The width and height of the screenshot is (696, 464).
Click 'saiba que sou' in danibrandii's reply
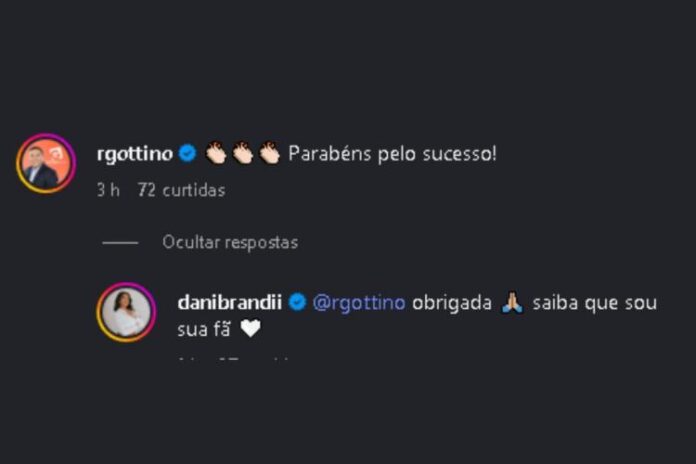click(x=594, y=303)
